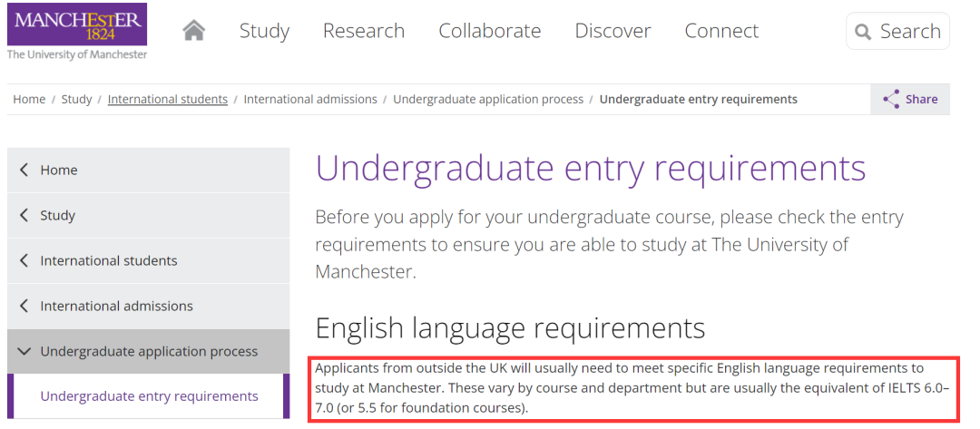
Task: Open the Discover menu
Action: click(612, 31)
